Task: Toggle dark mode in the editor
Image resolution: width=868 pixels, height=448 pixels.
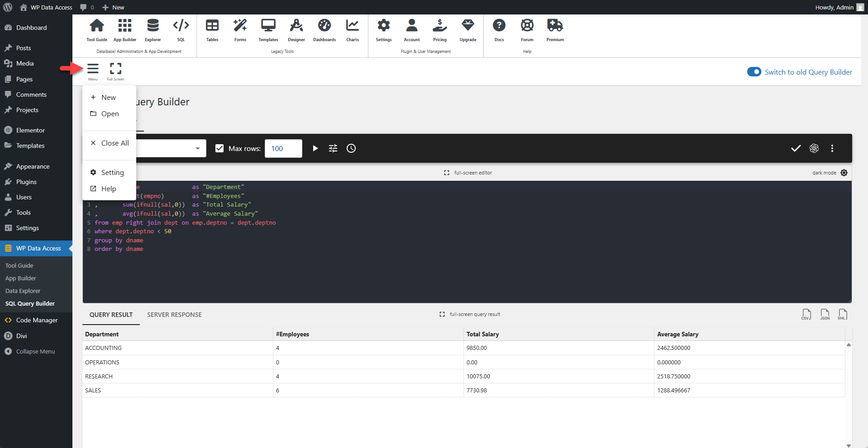Action: click(844, 173)
